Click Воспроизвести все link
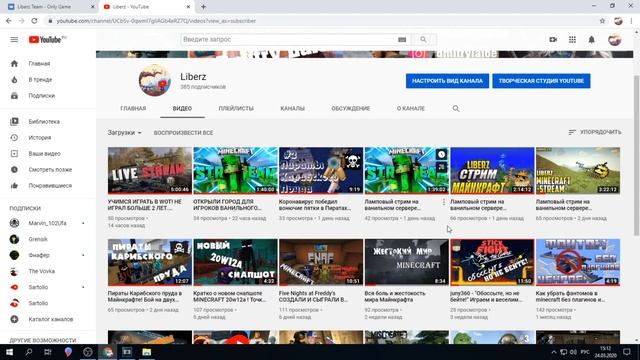Image resolution: width=640 pixels, height=360 pixels. 183,133
